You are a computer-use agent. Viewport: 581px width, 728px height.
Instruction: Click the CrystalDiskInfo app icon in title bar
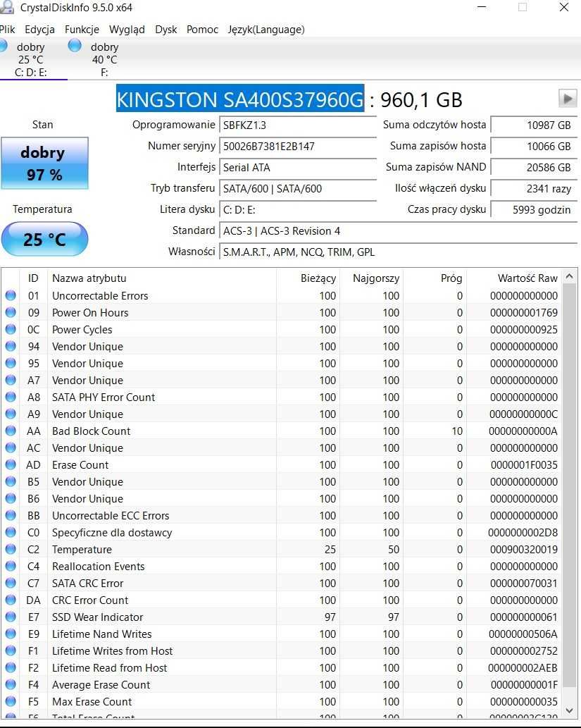(6, 7)
